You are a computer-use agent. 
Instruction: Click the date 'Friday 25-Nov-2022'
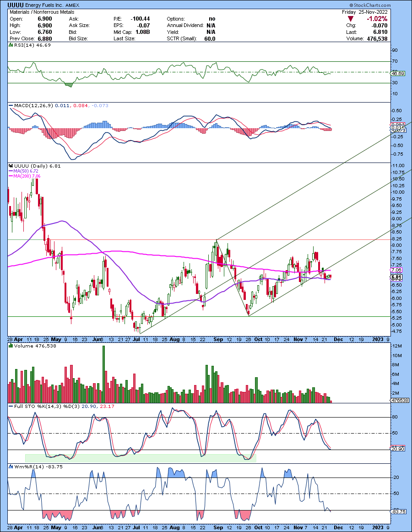point(364,12)
